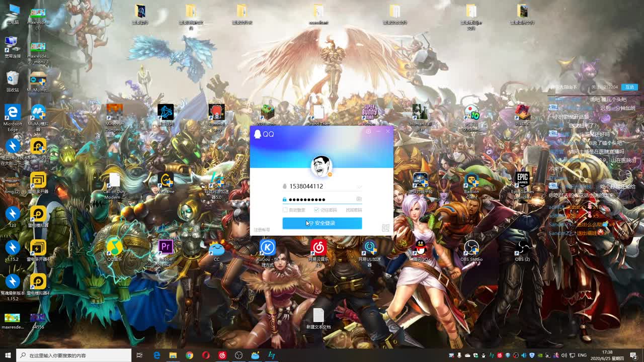Image resolution: width=644 pixels, height=362 pixels.
Task: Tick the auto-login checkbox in QQ
Action: (x=285, y=210)
